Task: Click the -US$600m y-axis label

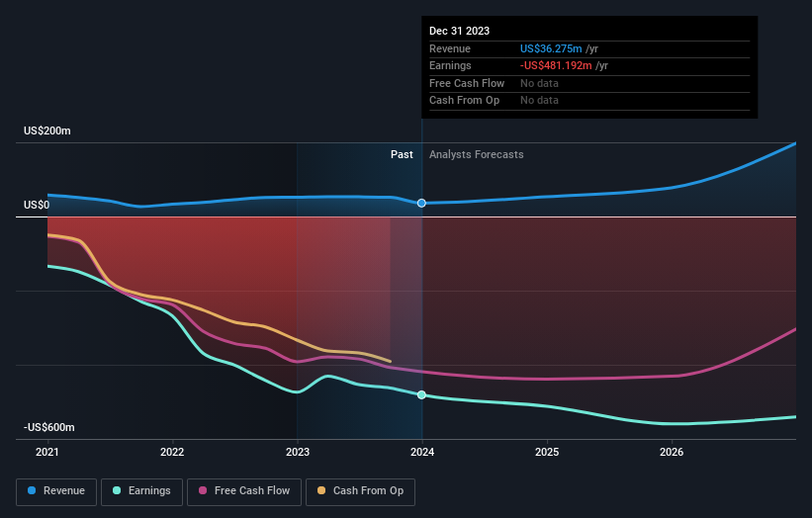Action: click(x=49, y=427)
